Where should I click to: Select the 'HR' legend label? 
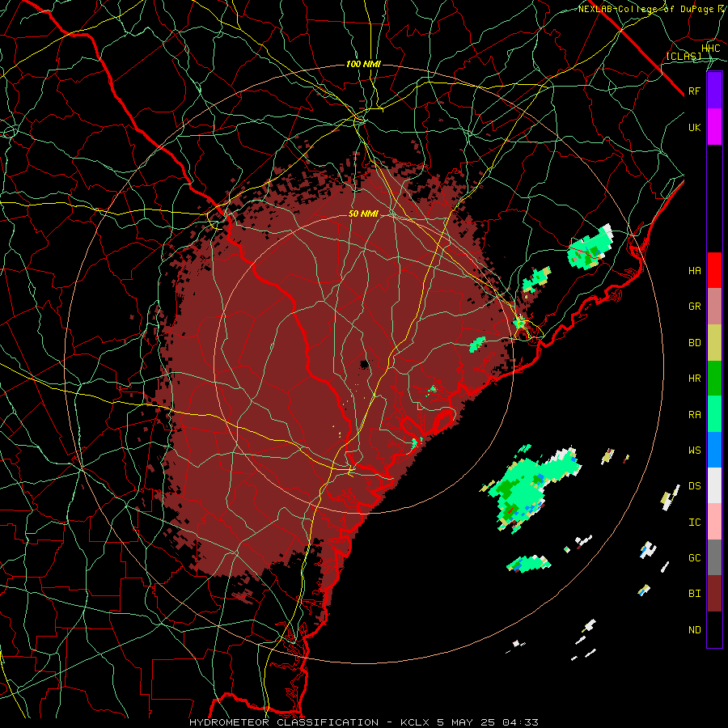click(694, 379)
